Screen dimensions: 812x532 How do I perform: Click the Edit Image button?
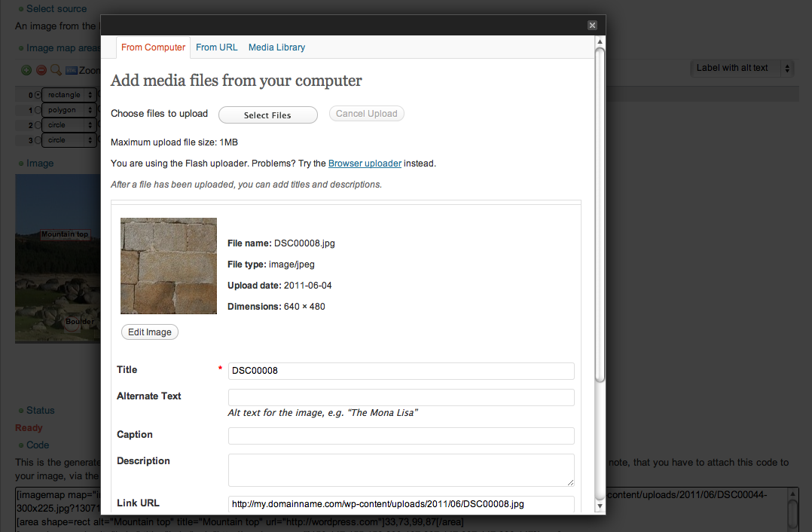coord(150,332)
